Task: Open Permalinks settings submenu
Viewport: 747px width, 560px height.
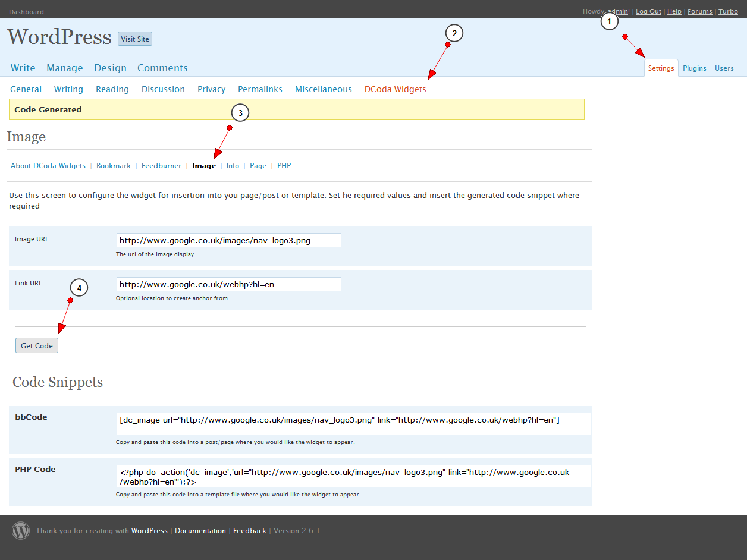Action: point(260,89)
